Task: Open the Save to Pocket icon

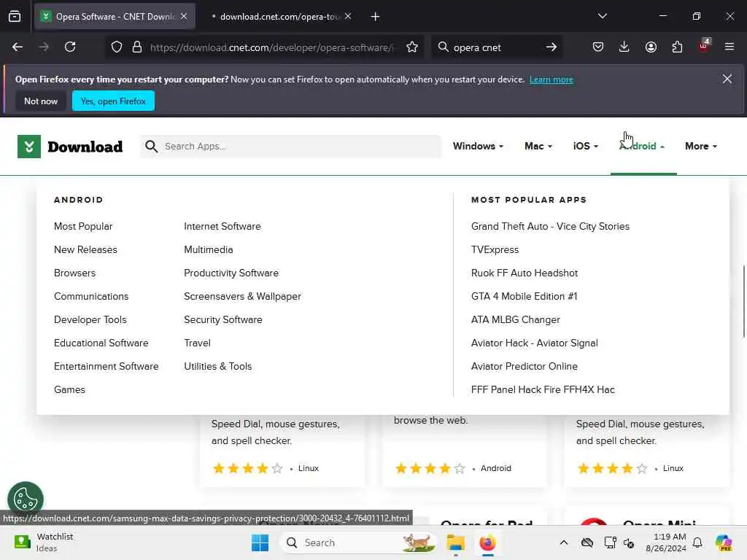Action: click(598, 47)
